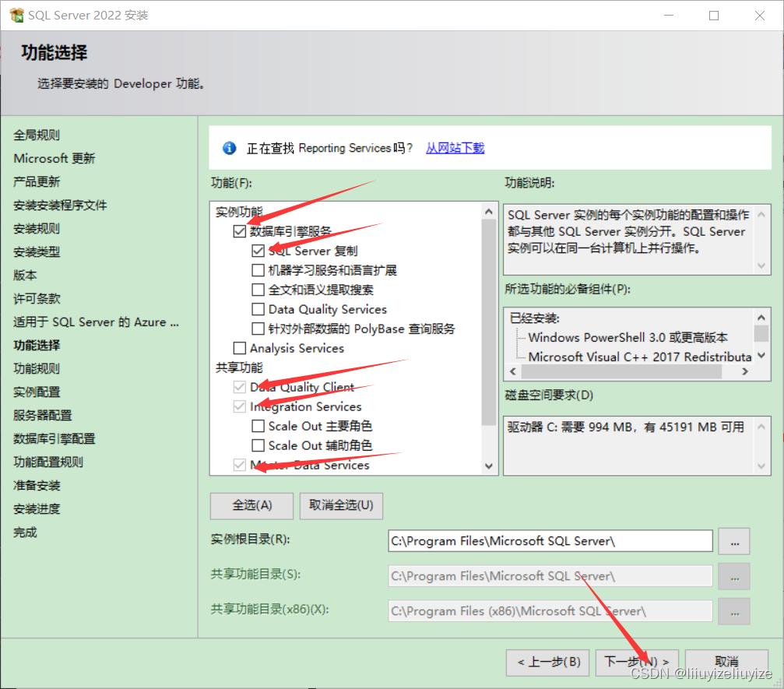The height and width of the screenshot is (689, 784).
Task: Select 数据库引擎配置 step in sidebar
Action: point(54,439)
